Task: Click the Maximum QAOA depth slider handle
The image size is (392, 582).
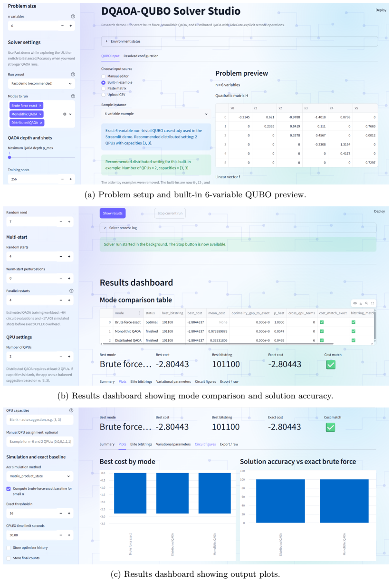Action: click(10, 157)
